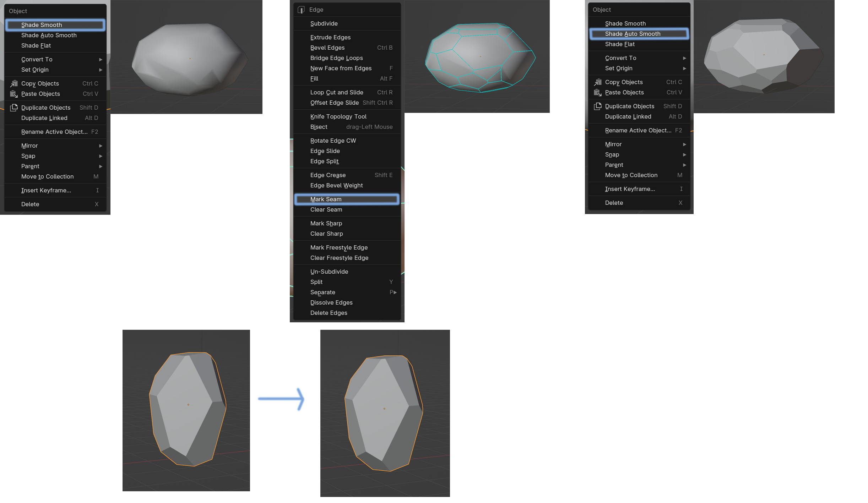Viewport: 868px width, 503px height.
Task: Select Shade Smooth in left Object menu
Action: coord(42,25)
